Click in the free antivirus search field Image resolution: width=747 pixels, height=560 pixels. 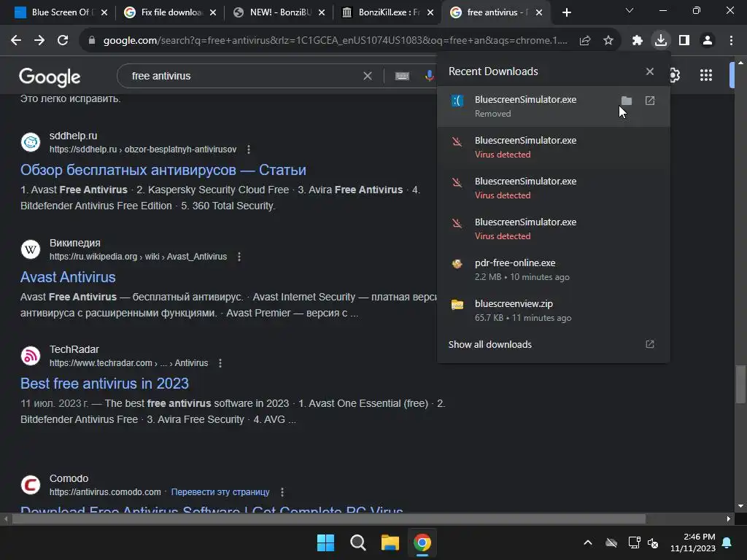pos(243,76)
